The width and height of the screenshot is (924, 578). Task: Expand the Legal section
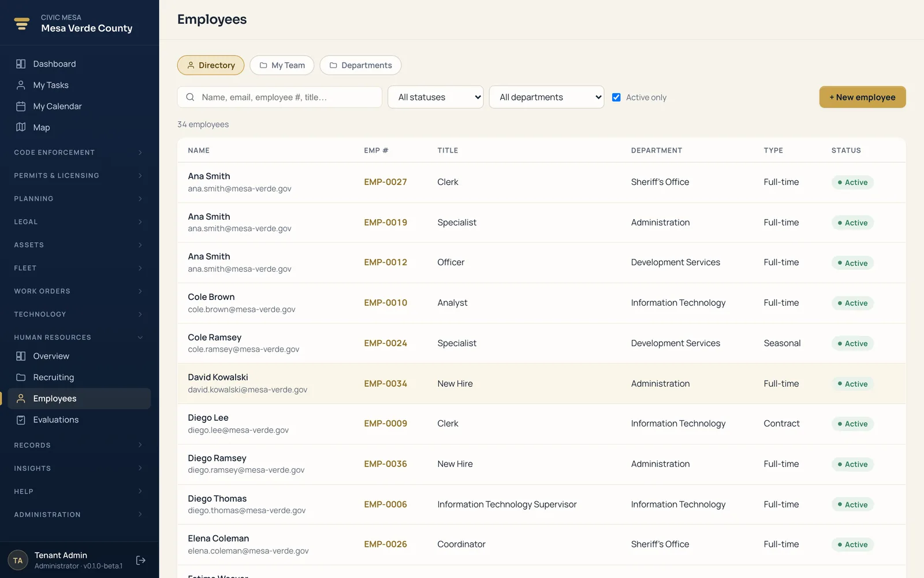(x=79, y=222)
